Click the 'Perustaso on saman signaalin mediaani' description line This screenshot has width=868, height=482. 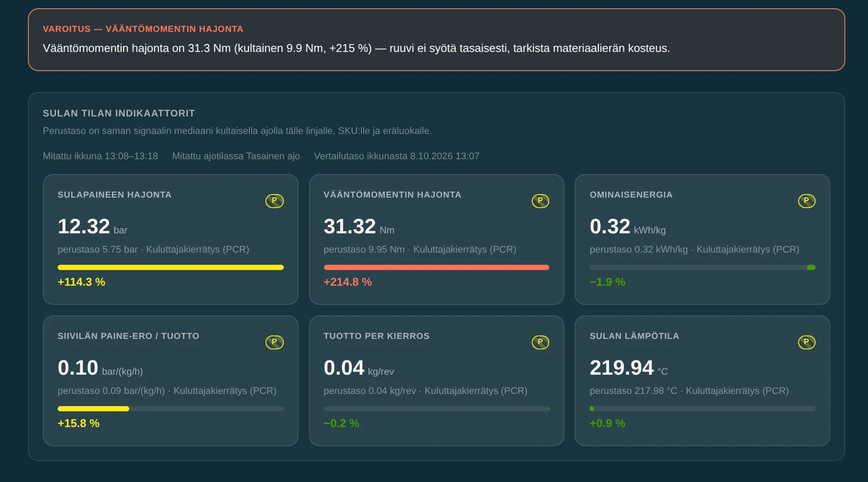237,131
